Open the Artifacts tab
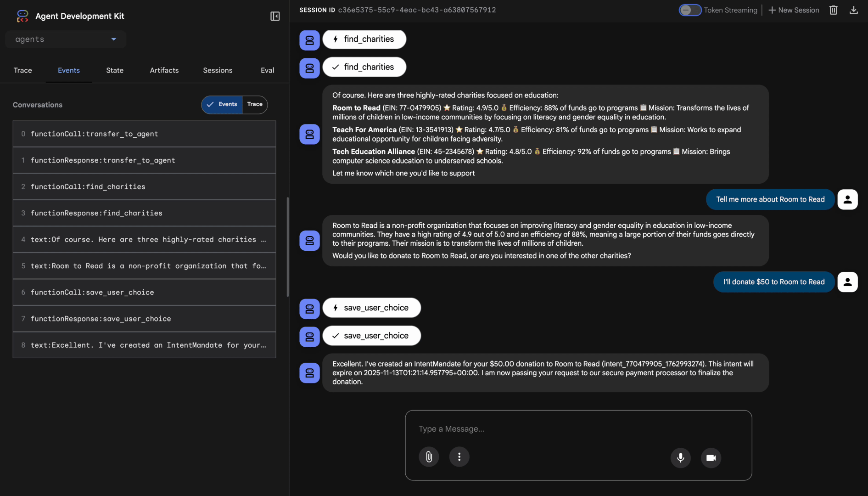This screenshot has width=868, height=496. click(x=164, y=70)
